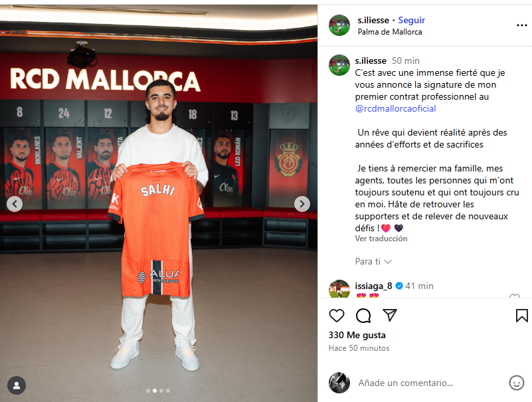Open the comment speech bubble icon
532x402 pixels.
pyautogui.click(x=363, y=316)
